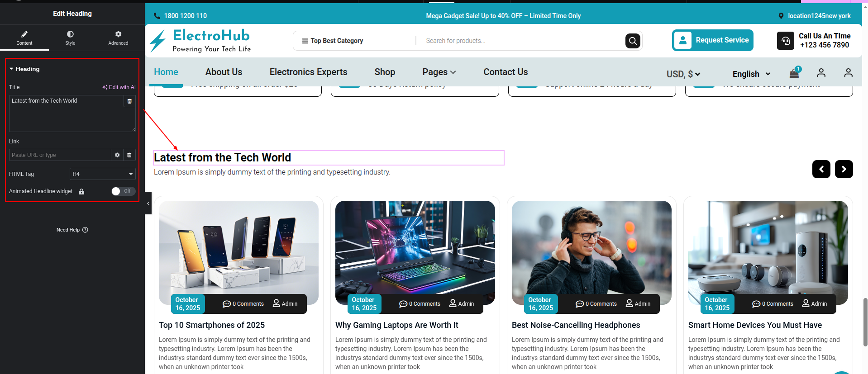Click the search magnifier icon

(633, 41)
